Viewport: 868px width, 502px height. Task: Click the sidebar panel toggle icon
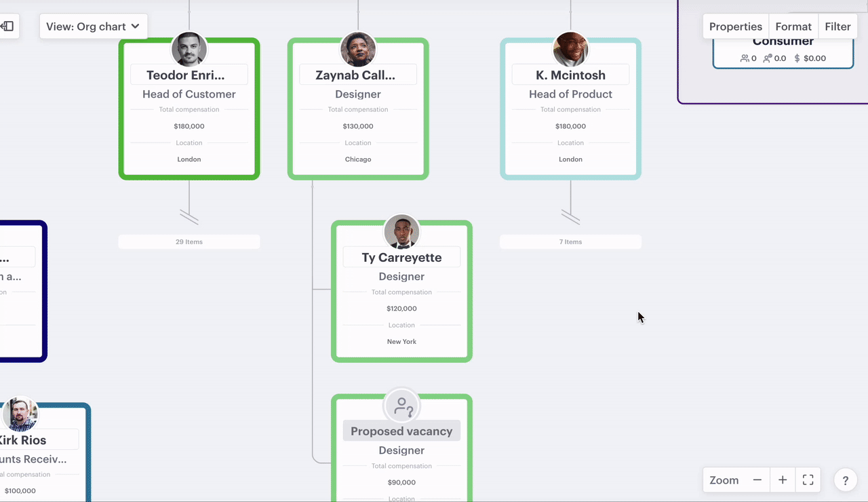[7, 26]
